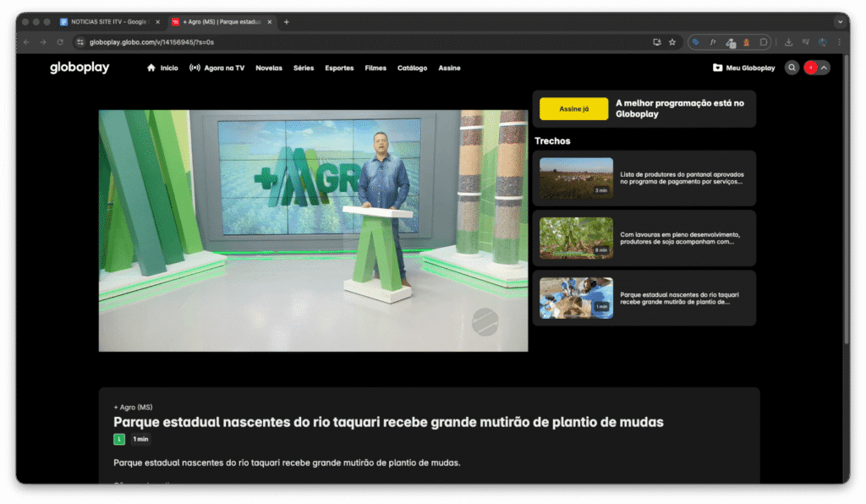Screen dimensions: 866x504
Task: Expand the profile menu chevron
Action: point(824,68)
